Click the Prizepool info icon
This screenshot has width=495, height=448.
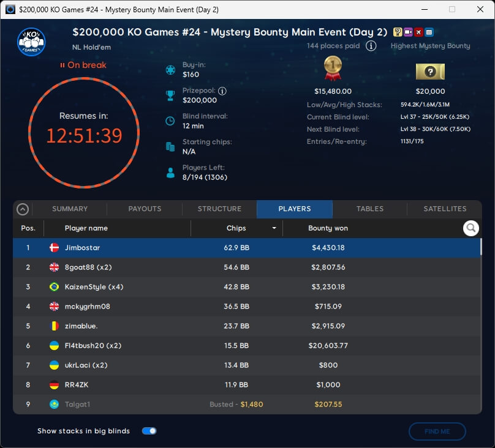[222, 91]
